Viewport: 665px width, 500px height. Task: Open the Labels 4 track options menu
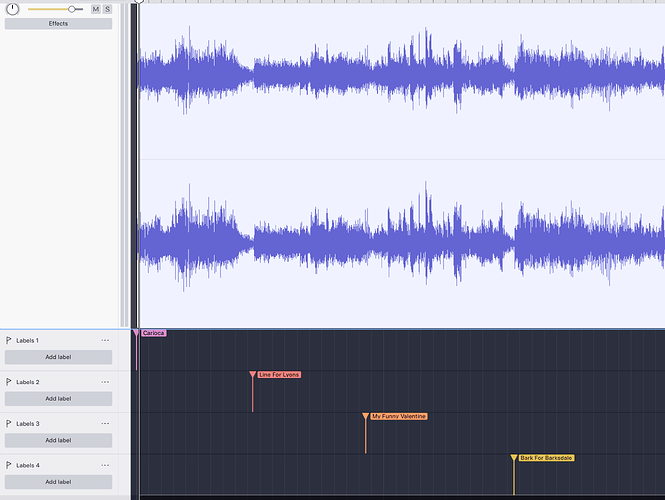pos(105,465)
